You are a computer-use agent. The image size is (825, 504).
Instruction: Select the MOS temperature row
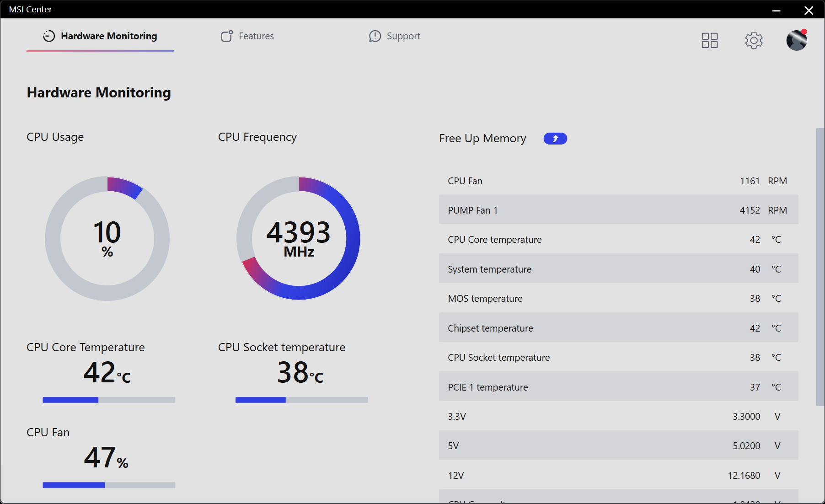pyautogui.click(x=619, y=299)
